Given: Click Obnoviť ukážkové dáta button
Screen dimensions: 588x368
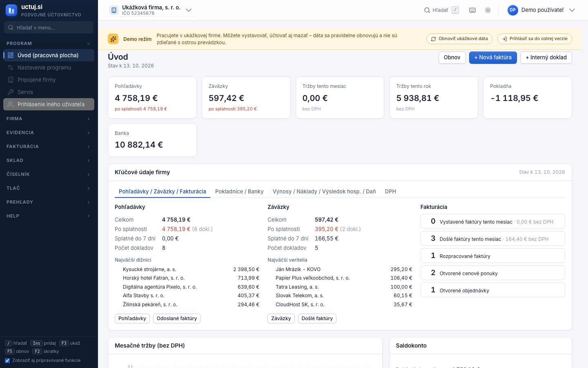Looking at the screenshot, I should tap(459, 39).
